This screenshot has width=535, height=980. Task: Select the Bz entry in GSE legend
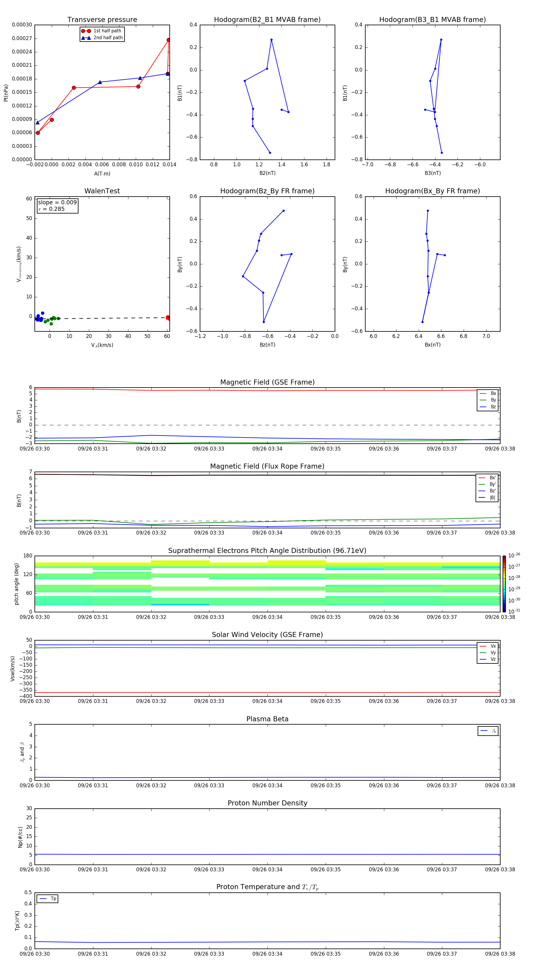tap(488, 407)
